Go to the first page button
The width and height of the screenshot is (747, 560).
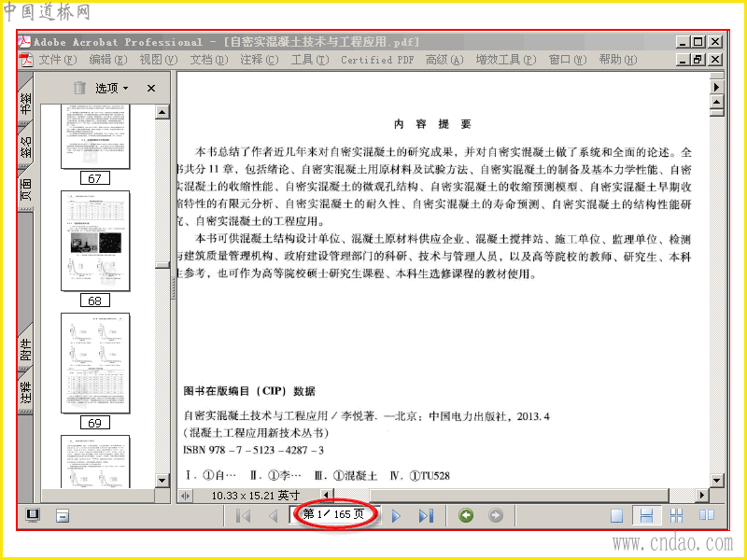coord(244,516)
